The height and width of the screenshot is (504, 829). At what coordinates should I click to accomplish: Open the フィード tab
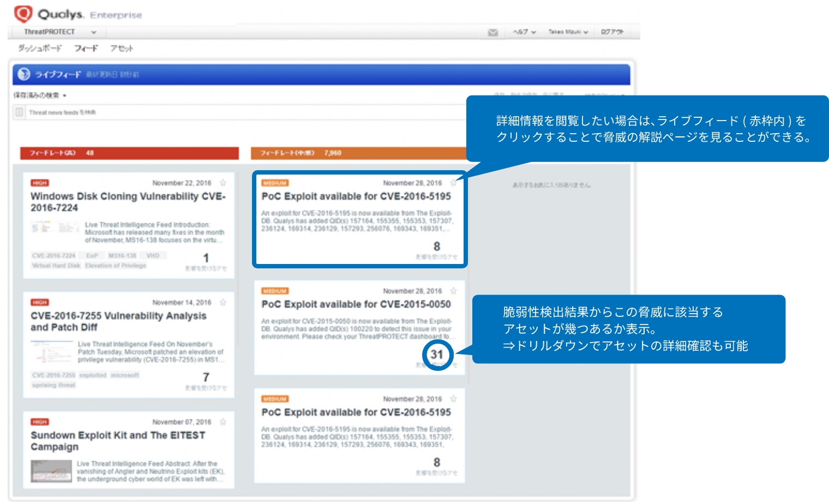point(86,48)
